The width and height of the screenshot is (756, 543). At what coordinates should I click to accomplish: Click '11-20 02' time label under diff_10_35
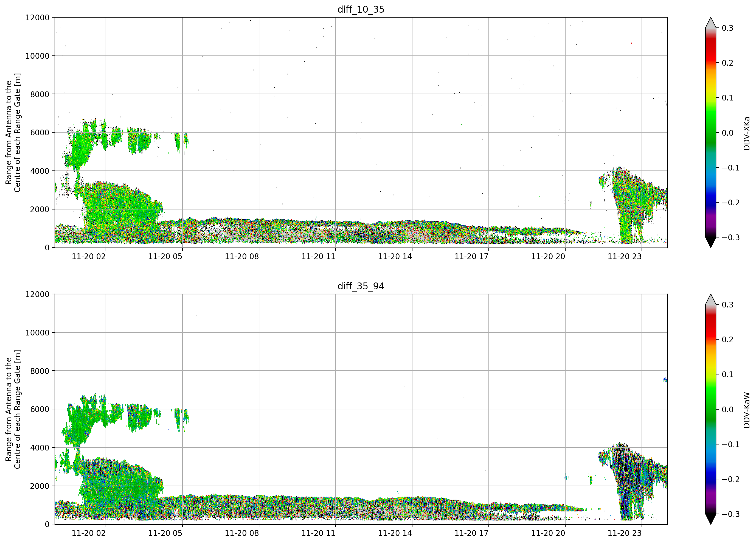point(89,256)
